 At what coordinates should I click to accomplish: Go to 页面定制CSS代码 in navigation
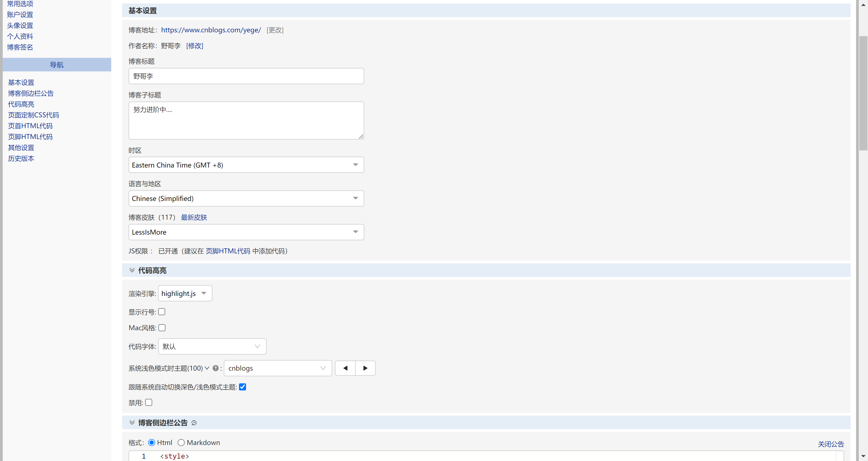tap(33, 115)
